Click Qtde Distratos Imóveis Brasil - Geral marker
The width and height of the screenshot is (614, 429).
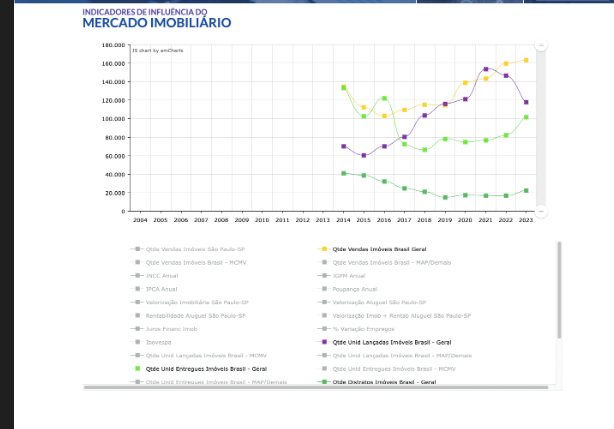324,382
